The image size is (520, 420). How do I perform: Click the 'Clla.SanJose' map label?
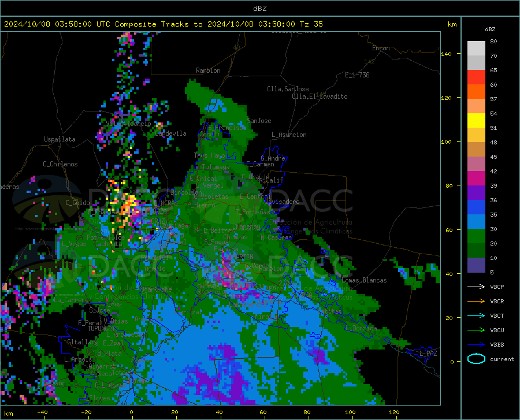(x=288, y=89)
